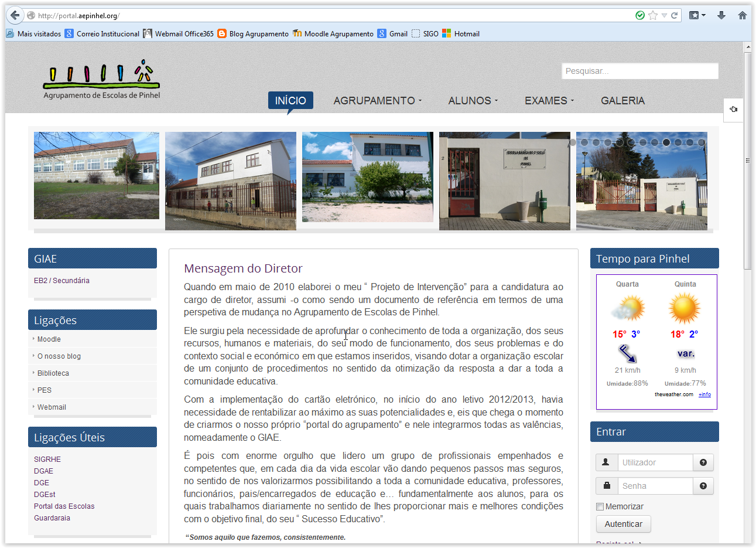The width and height of the screenshot is (756, 548).
Task: Open the Webmail link under Ligações
Action: coord(52,407)
